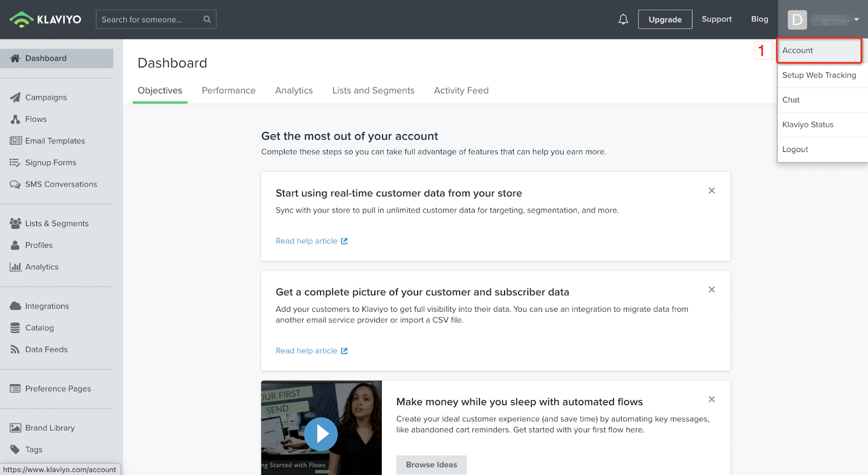Open the Blog link
This screenshot has width=868, height=475.
point(759,19)
